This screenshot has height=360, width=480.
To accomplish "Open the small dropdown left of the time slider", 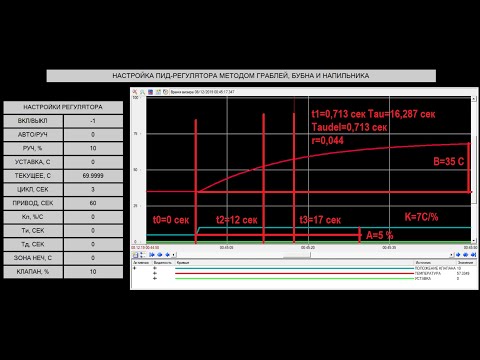I will (173, 255).
